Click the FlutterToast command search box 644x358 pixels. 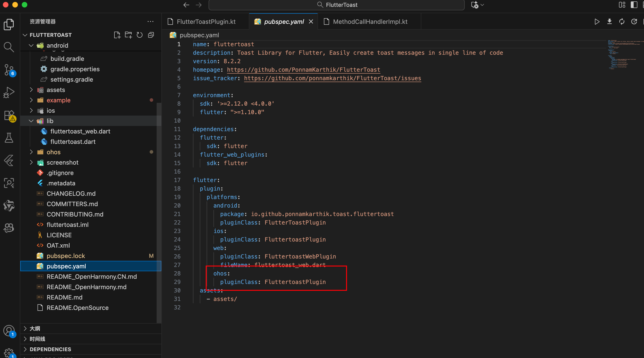[x=336, y=5]
